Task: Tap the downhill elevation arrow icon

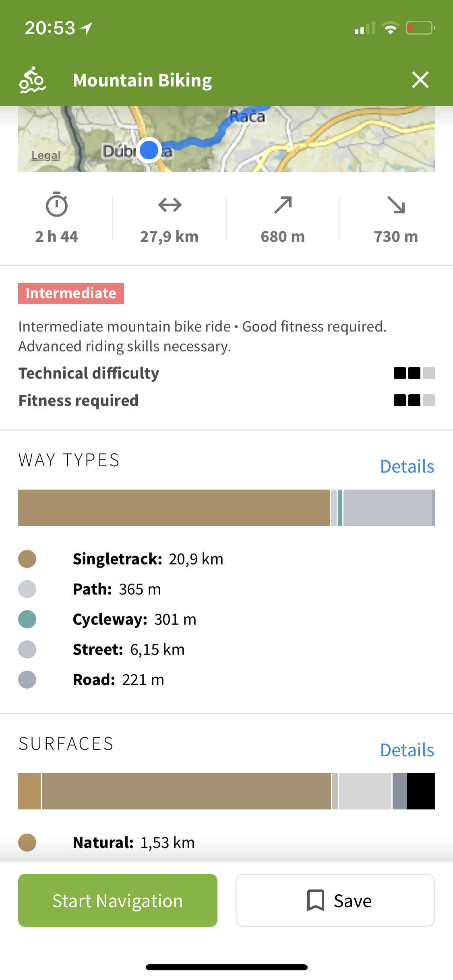Action: [x=396, y=205]
